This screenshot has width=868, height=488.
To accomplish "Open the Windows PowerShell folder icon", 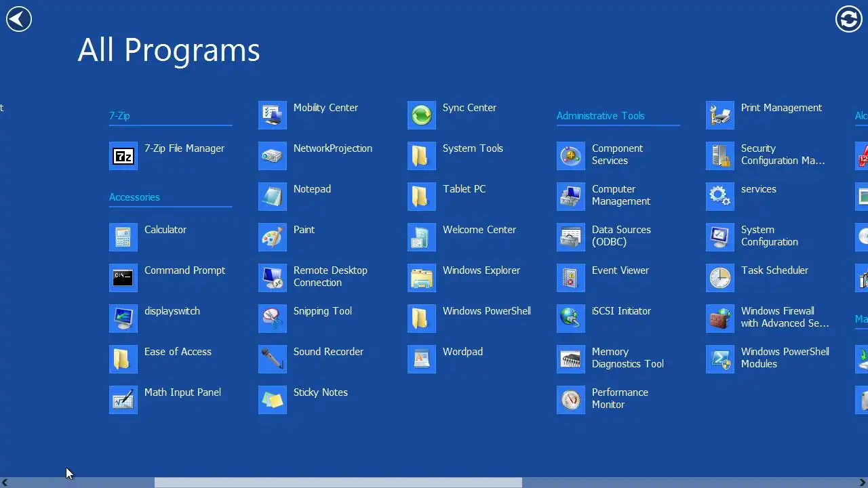I will tap(422, 319).
